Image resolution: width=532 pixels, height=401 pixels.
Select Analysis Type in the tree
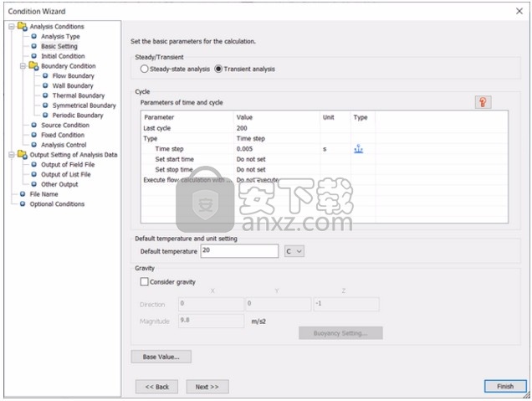(60, 36)
